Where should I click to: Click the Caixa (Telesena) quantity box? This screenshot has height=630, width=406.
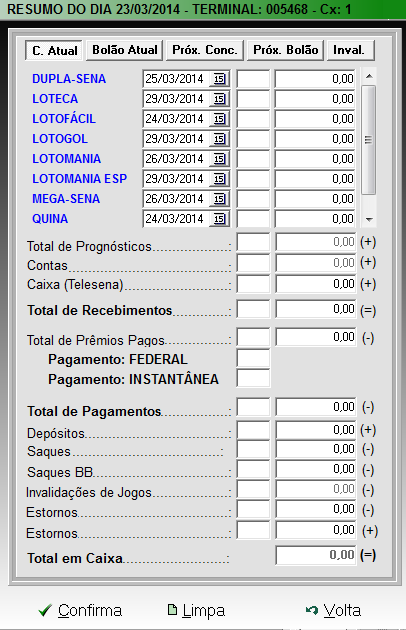253,284
